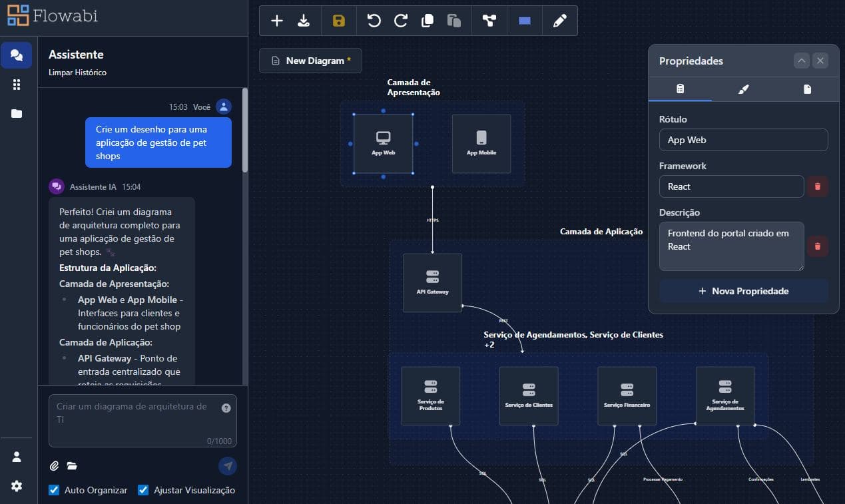The image size is (845, 504).
Task: Pick the blue rectangle color swatch in toolbar
Action: click(x=525, y=21)
